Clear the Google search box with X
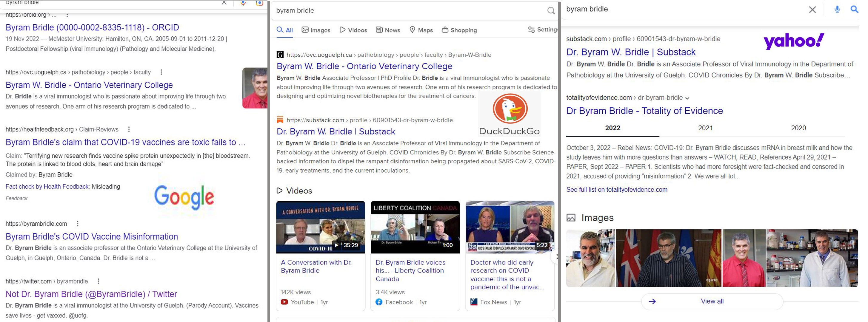This screenshot has height=322, width=868. coord(224,3)
